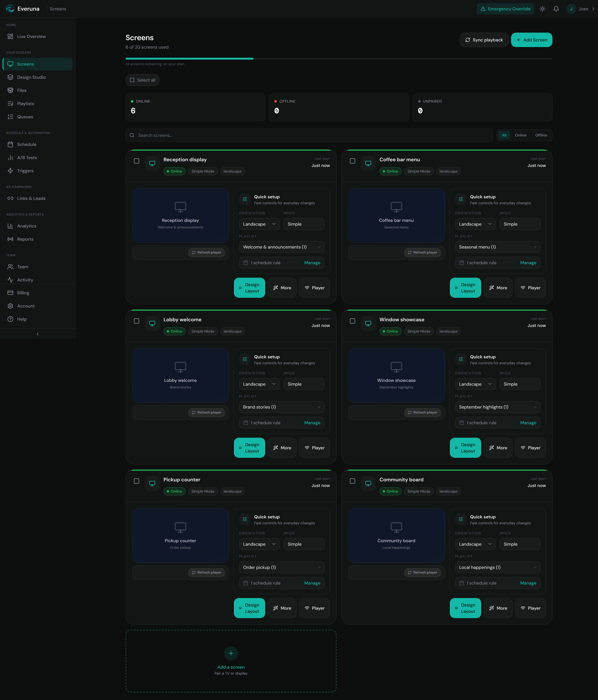Click the screens used progress bar

coord(339,59)
